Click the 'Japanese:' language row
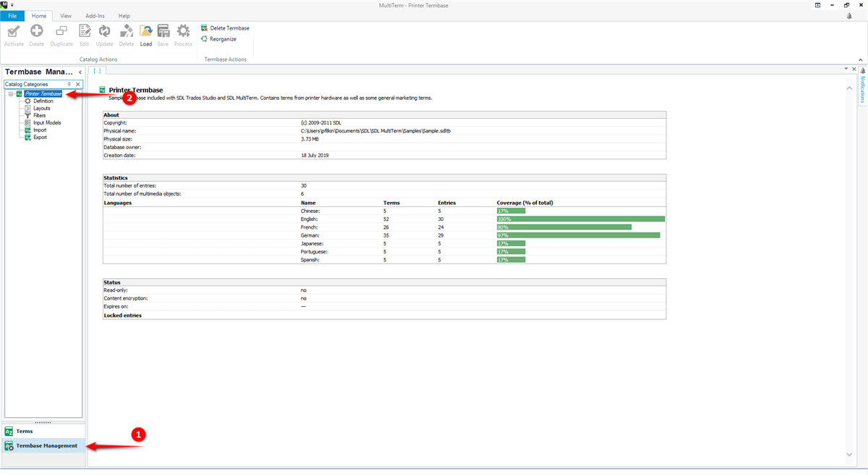 tap(384, 243)
